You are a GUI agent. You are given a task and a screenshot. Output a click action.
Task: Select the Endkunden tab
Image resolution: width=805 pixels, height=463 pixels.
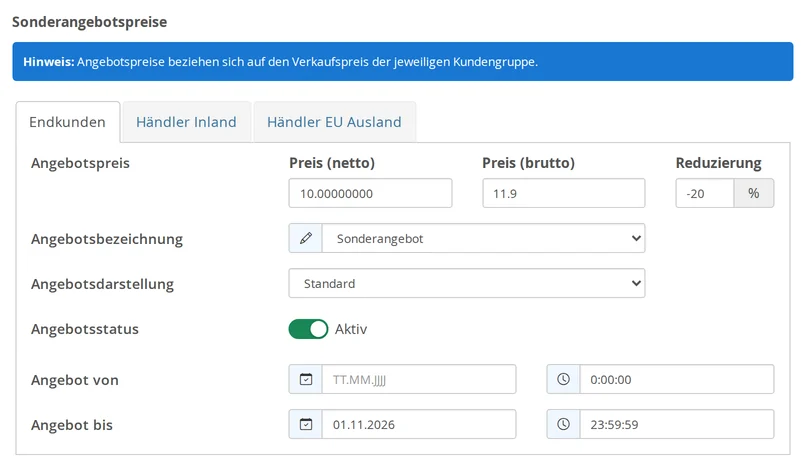[68, 122]
